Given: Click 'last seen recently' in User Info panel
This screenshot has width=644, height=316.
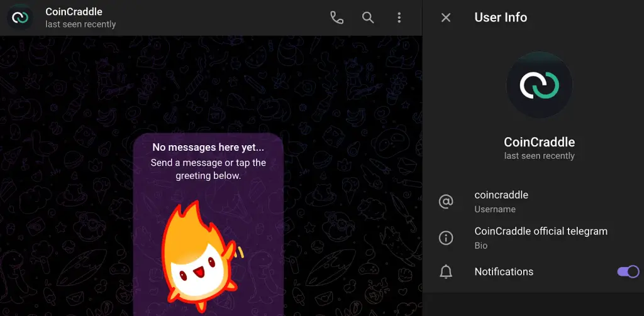Looking at the screenshot, I should point(539,156).
